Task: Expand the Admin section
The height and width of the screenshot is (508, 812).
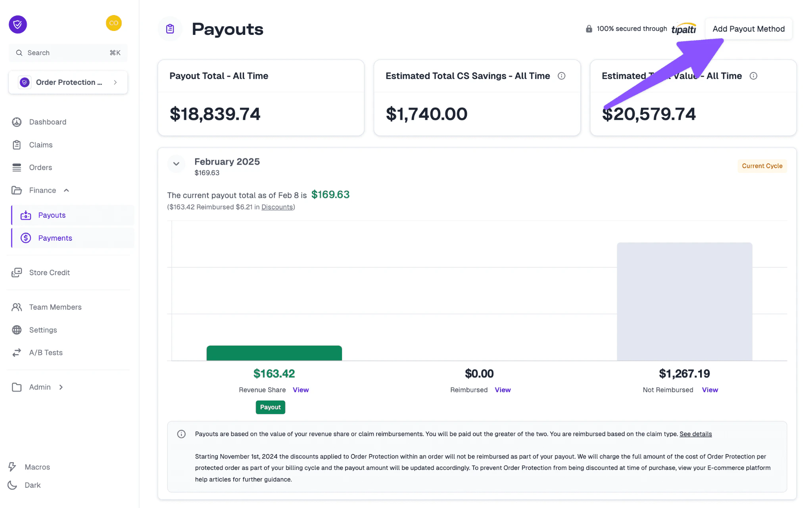Action: [x=61, y=387]
